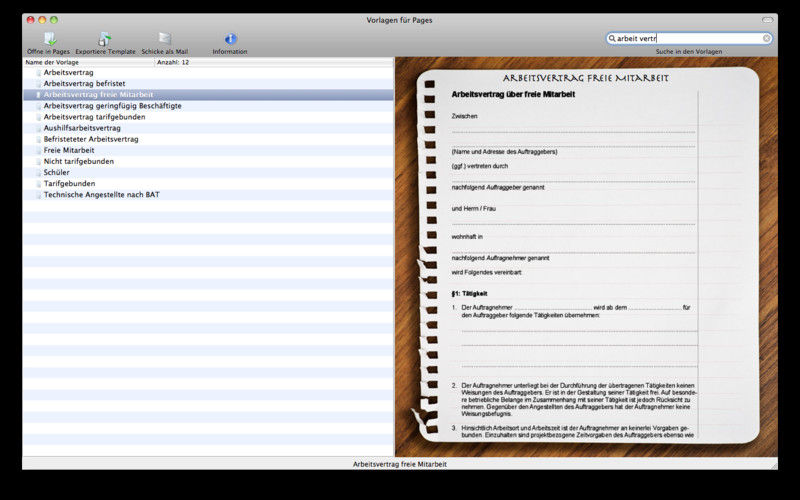Click the Öffne in Pages toolbar icon
Image resolution: width=800 pixels, height=500 pixels.
click(x=49, y=39)
